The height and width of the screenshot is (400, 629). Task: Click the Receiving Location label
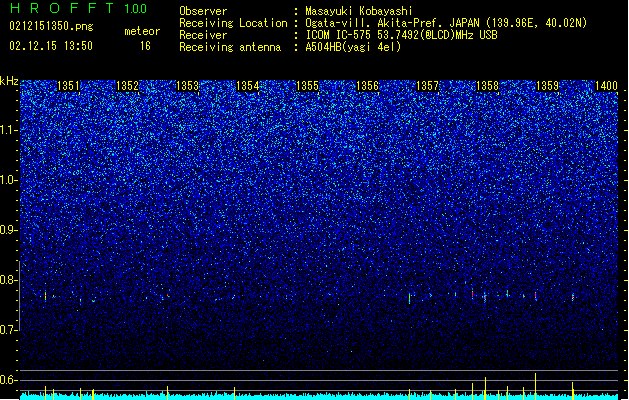[x=233, y=23]
